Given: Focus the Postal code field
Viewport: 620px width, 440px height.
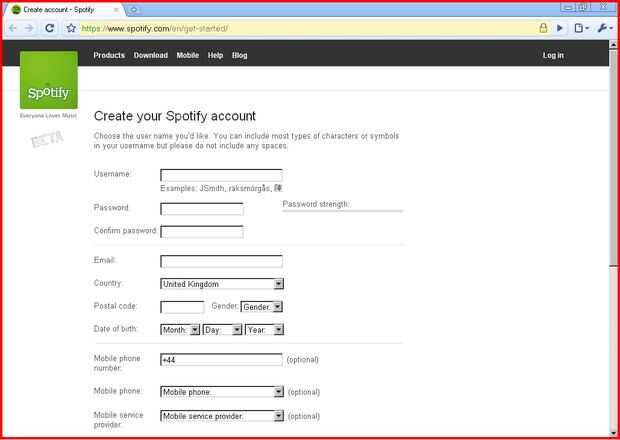Looking at the screenshot, I should click(x=182, y=307).
